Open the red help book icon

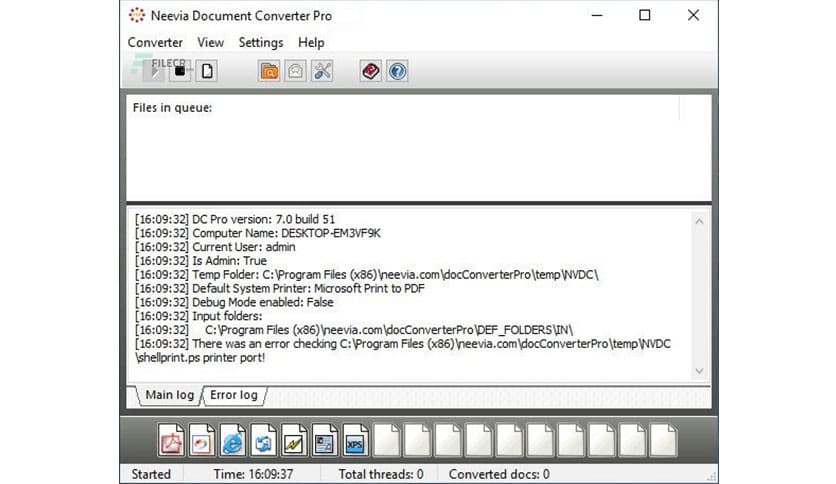click(x=371, y=71)
